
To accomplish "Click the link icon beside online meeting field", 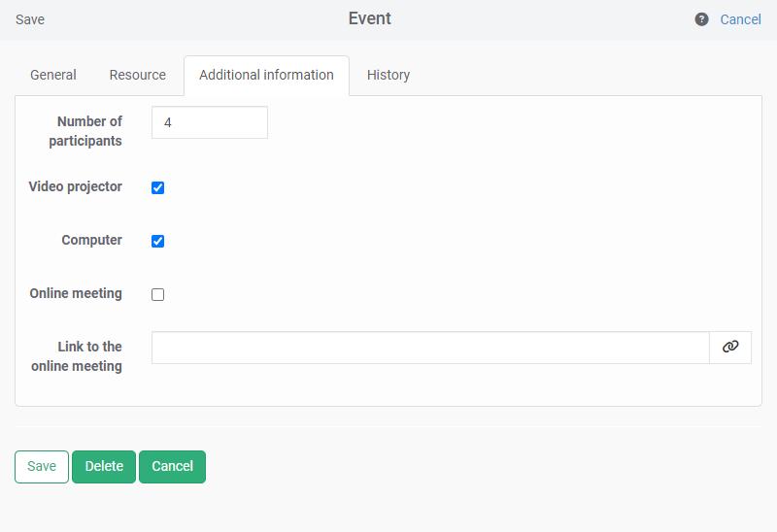I will [730, 348].
